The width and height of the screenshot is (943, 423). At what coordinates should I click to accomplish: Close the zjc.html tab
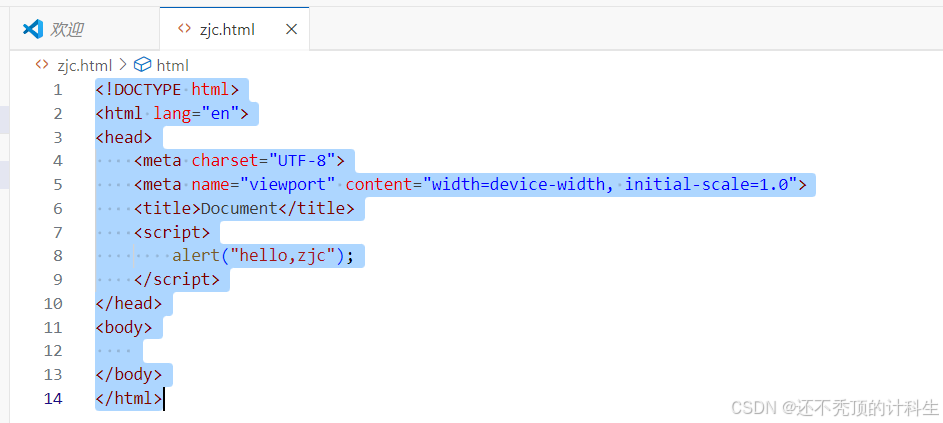tap(291, 29)
